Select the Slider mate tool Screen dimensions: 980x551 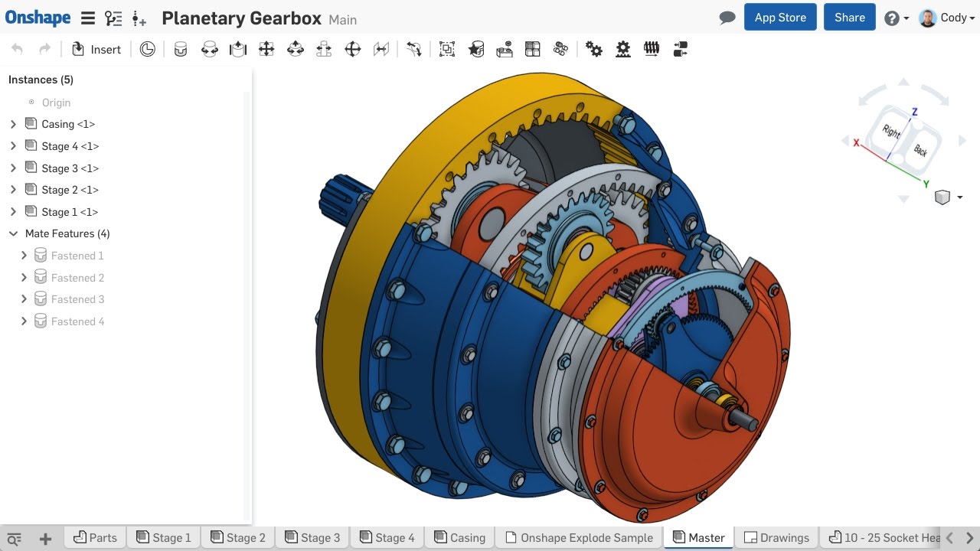(x=238, y=49)
